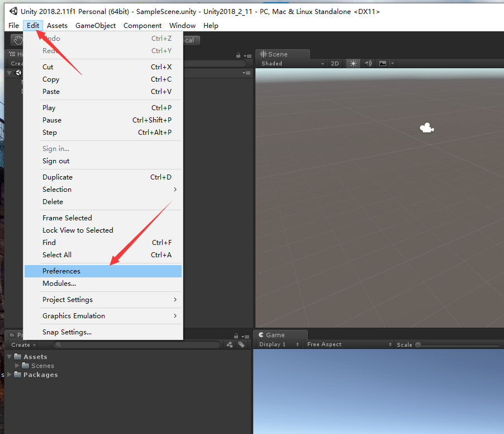The width and height of the screenshot is (504, 434).
Task: Open Project panel options menu
Action: click(x=245, y=337)
